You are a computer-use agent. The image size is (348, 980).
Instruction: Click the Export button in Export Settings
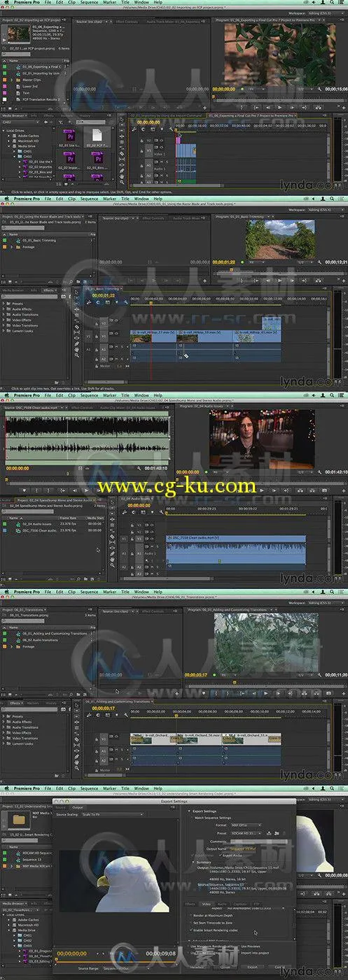tap(251, 967)
